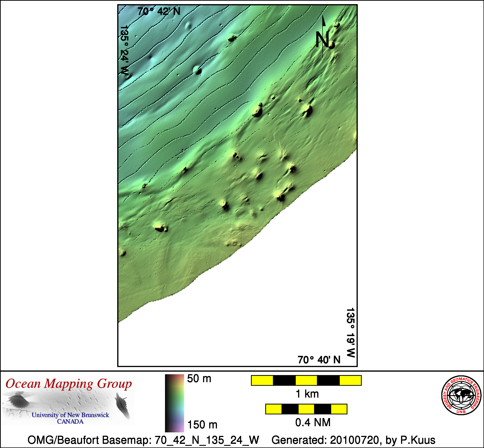Click the 135° 19' W longitude label
The image size is (484, 448).
pos(350,333)
